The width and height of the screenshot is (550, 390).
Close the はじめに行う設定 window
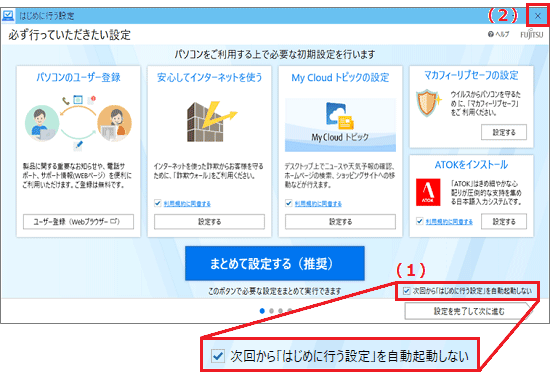537,16
